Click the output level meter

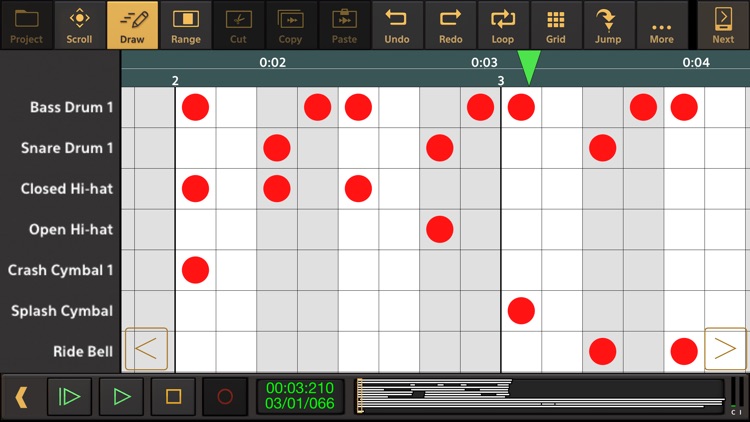(737, 396)
